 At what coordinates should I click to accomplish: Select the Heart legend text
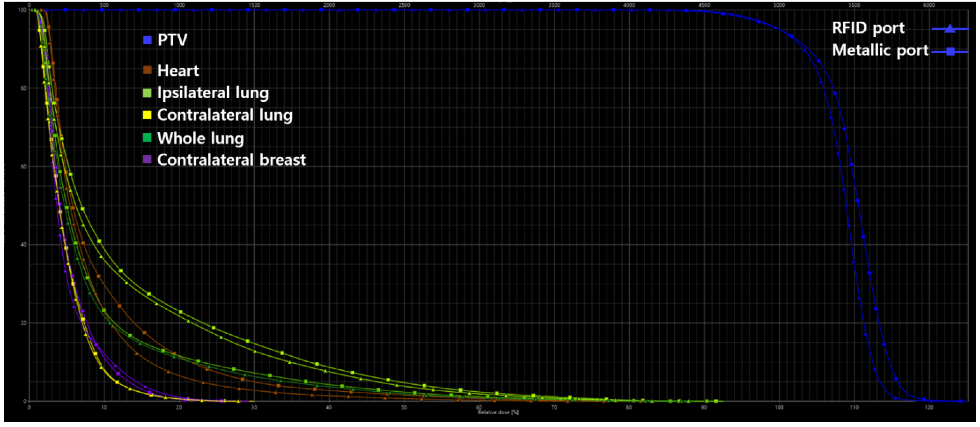click(x=178, y=71)
